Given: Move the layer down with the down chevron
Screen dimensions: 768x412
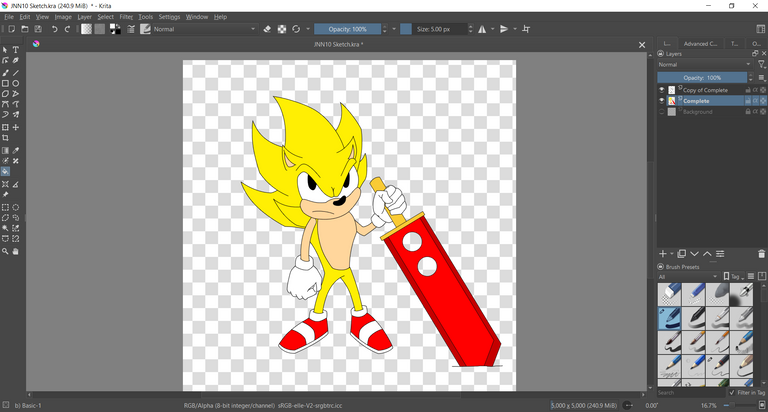Looking at the screenshot, I should click(695, 254).
